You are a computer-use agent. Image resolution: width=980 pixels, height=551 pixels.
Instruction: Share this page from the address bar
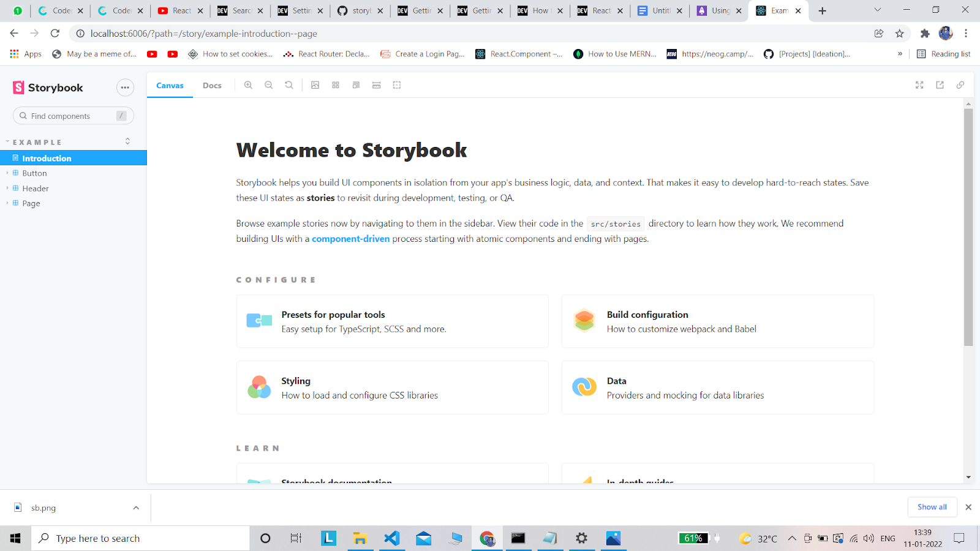click(879, 34)
